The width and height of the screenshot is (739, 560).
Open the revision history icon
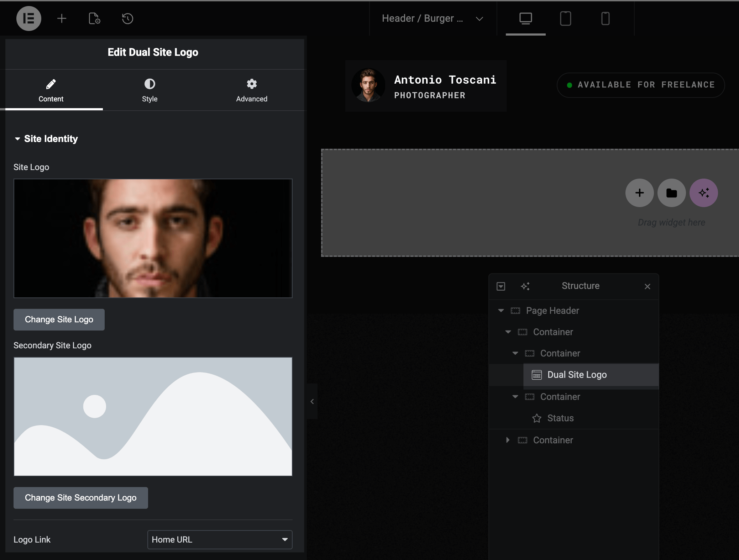coord(127,19)
